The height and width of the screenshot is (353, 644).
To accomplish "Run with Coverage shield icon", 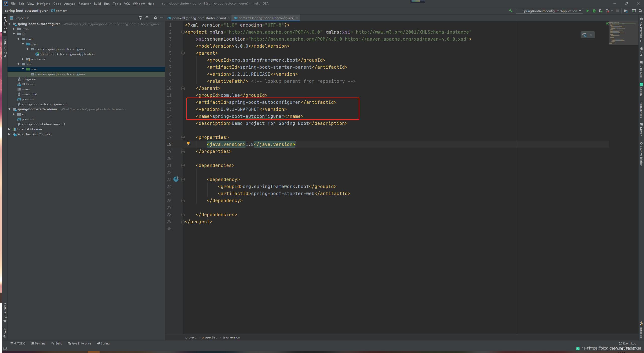I will (600, 11).
